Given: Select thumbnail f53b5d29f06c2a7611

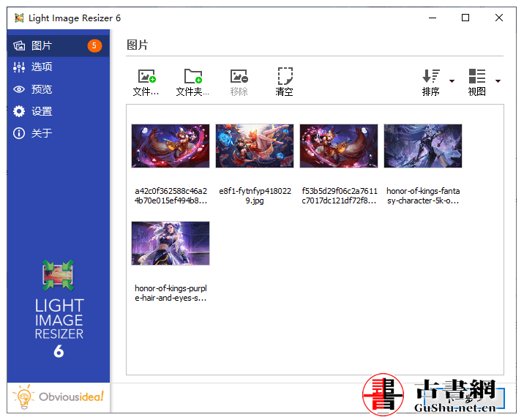Looking at the screenshot, I should pos(339,146).
